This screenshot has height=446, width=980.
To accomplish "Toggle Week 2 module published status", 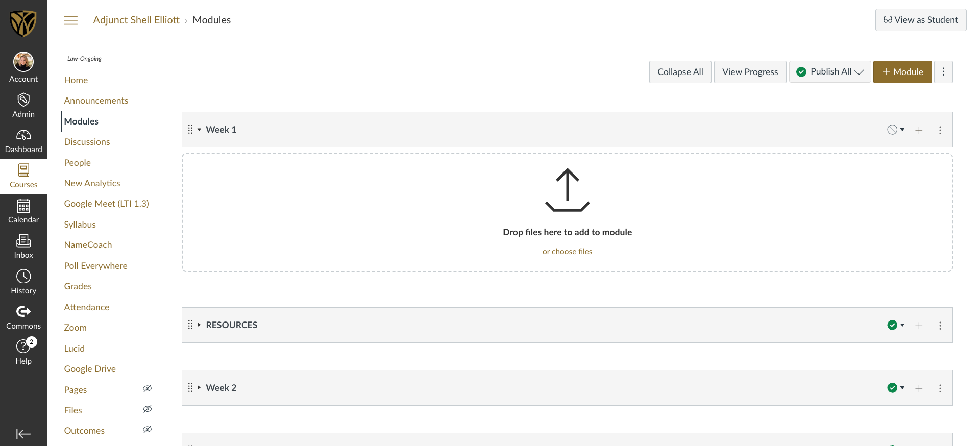I will click(895, 388).
